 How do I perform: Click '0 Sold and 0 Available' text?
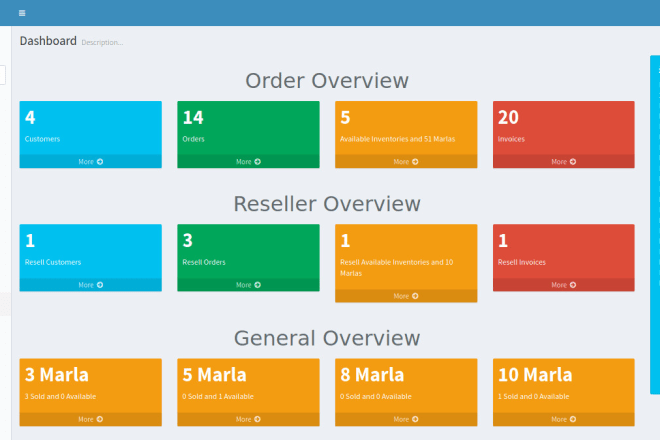point(375,397)
